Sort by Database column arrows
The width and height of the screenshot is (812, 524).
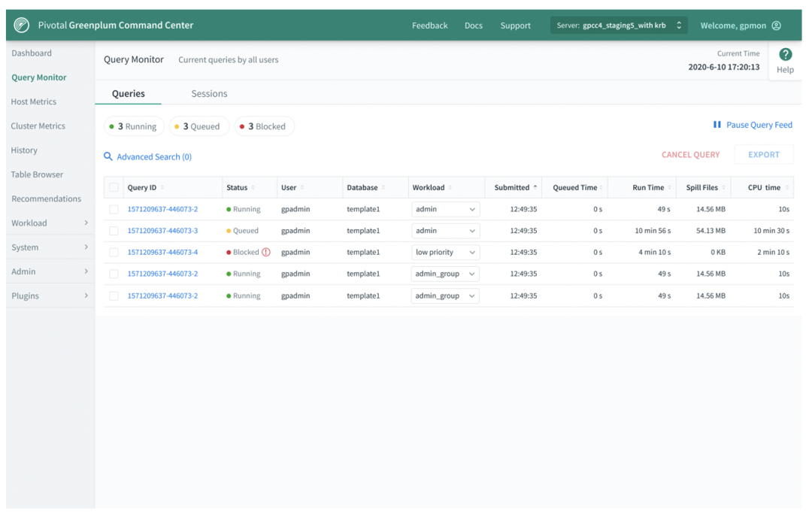383,187
